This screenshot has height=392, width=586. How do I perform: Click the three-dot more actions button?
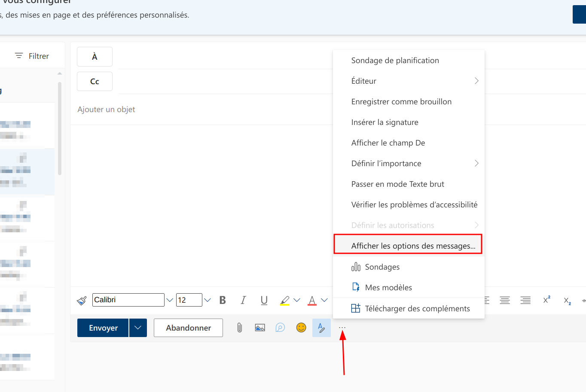click(x=342, y=328)
